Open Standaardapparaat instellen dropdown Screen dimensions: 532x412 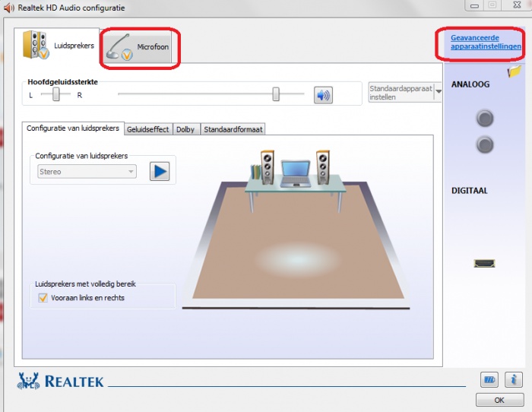[x=405, y=92]
